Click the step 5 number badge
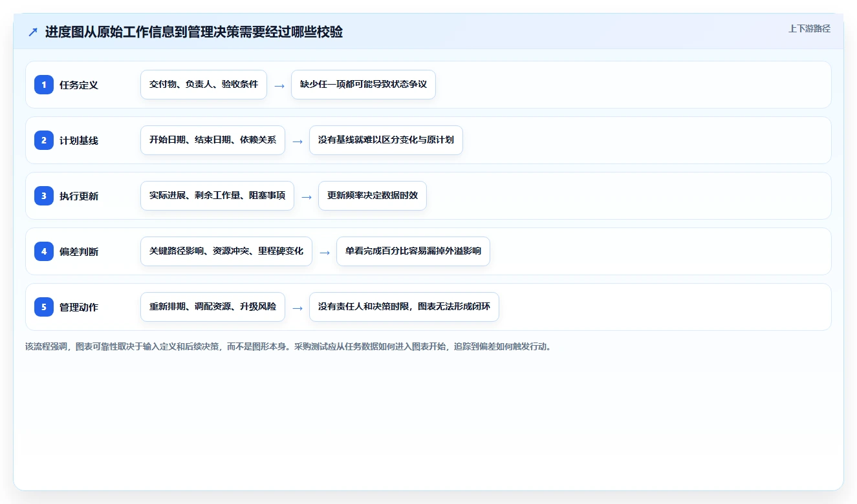This screenshot has height=504, width=857. click(x=44, y=307)
